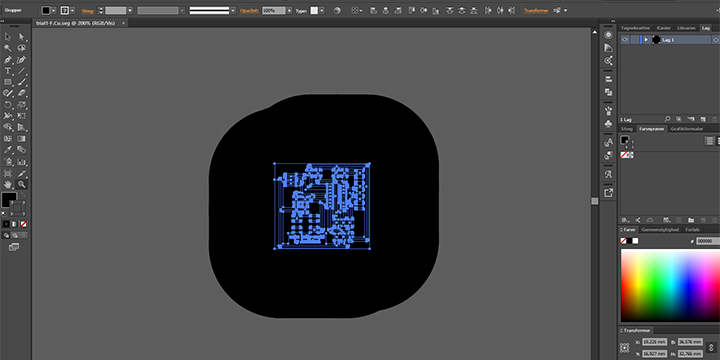Select the Rectangle tool
720x360 pixels.
tap(8, 82)
